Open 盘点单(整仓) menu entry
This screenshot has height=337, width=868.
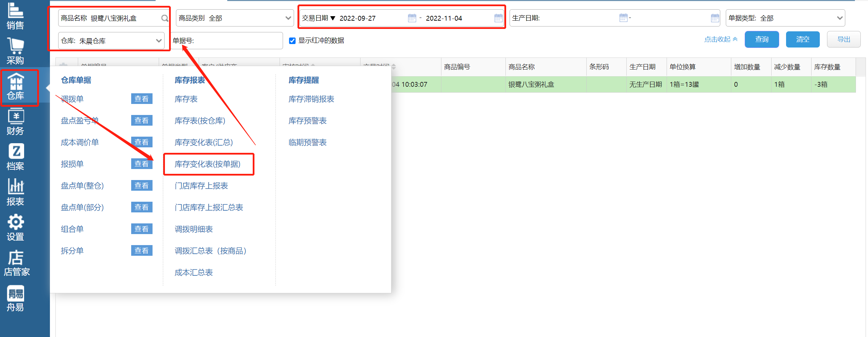[82, 186]
